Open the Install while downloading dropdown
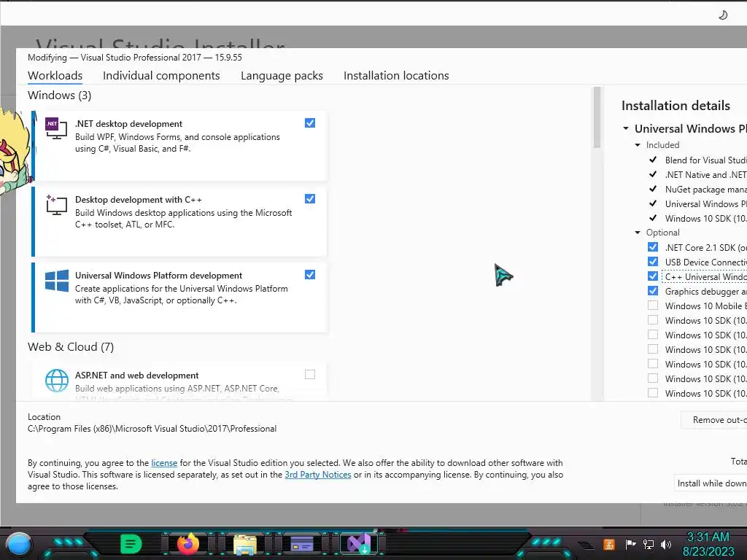The height and width of the screenshot is (560, 747). click(x=711, y=483)
